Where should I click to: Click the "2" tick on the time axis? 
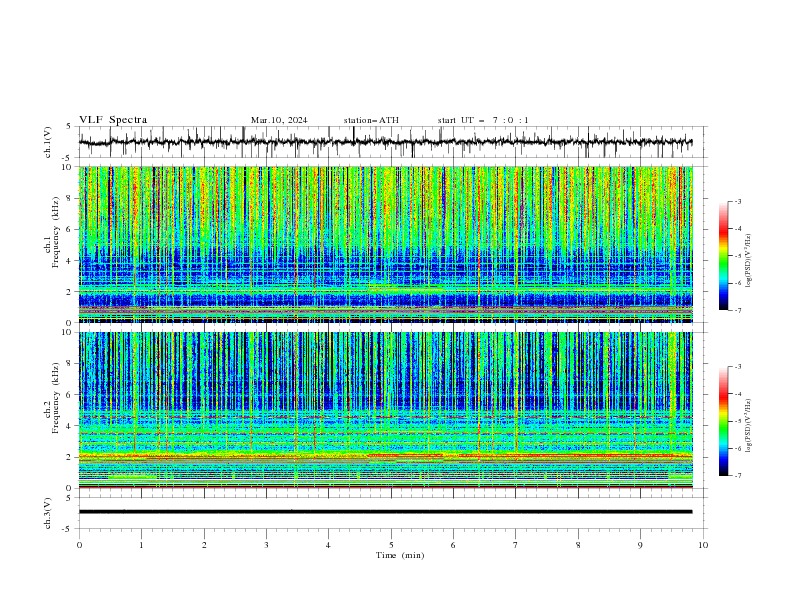click(204, 545)
